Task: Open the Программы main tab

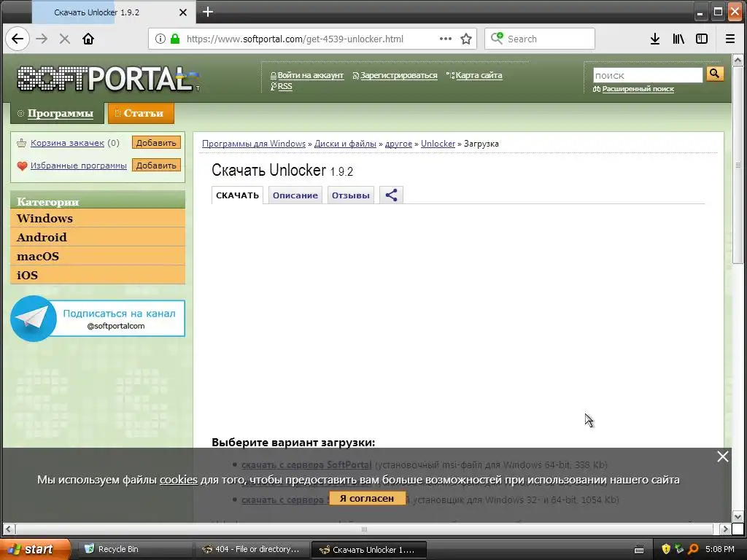Action: [x=57, y=113]
